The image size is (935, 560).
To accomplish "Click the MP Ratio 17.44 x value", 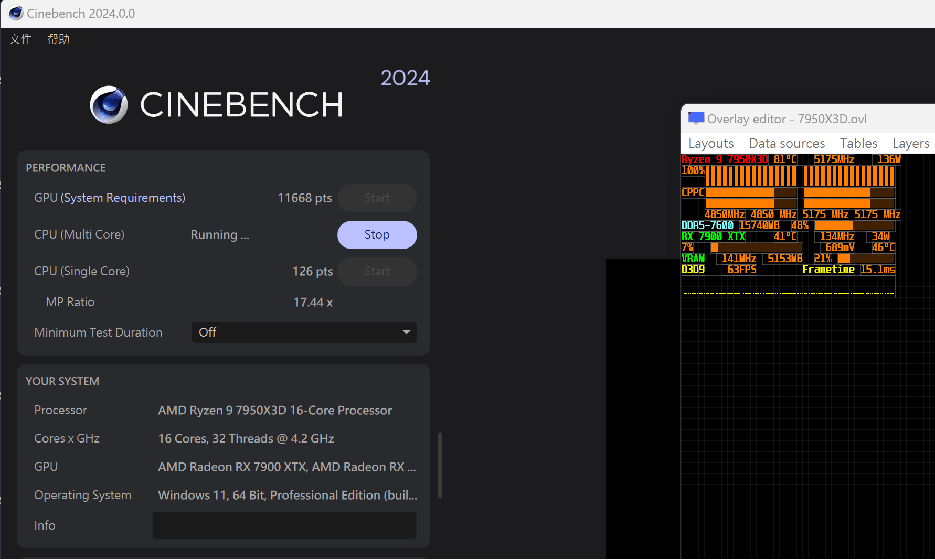I will 313,302.
